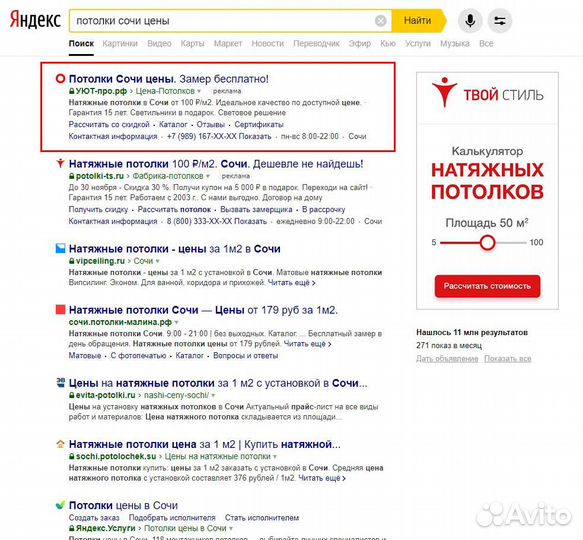
Task: Expand dropdown arrow next to Цена-Потолков
Action: [199, 91]
